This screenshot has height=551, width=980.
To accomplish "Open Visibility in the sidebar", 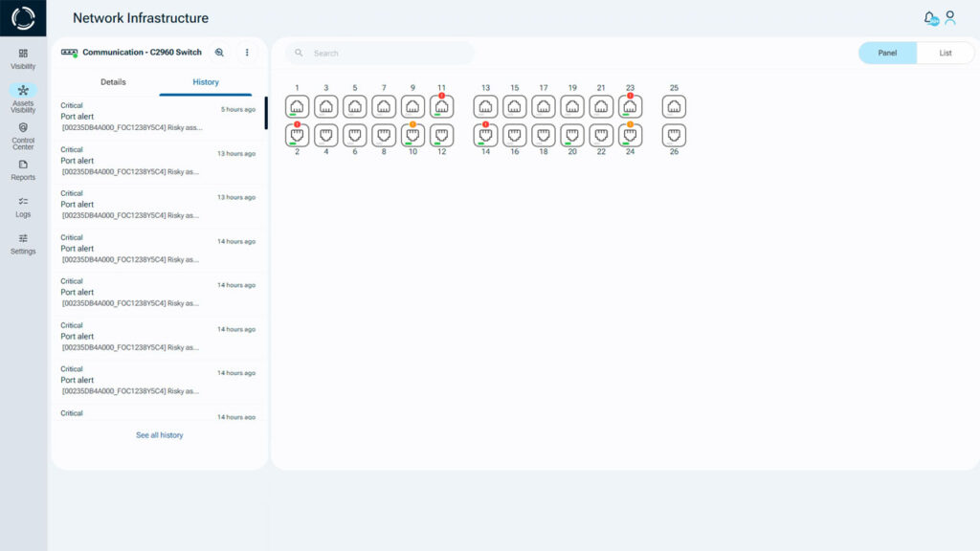I will tap(23, 58).
